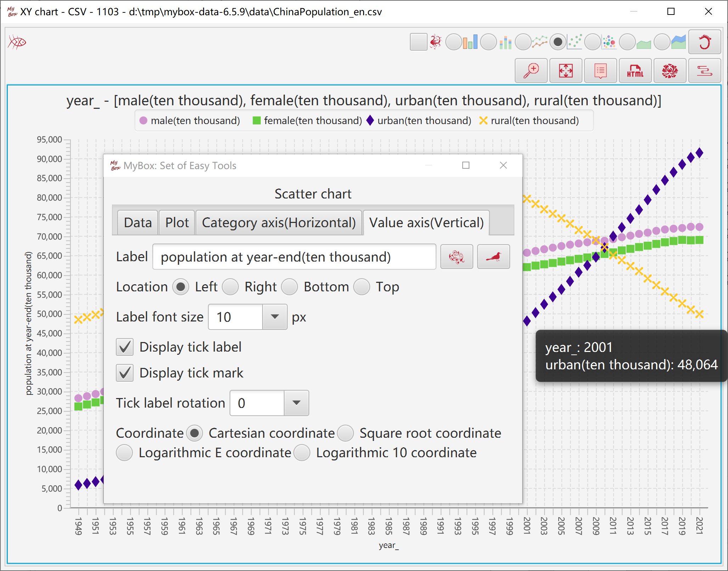This screenshot has width=728, height=571.
Task: Select the stacked bar chart radio option
Action: tap(488, 42)
